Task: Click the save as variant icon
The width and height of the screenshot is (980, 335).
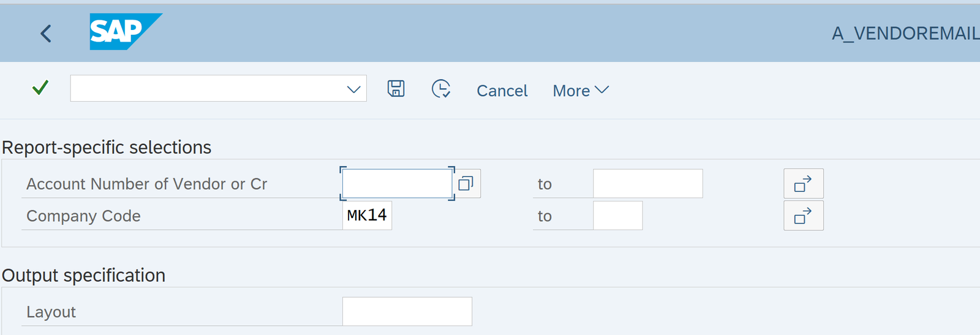Action: [396, 89]
